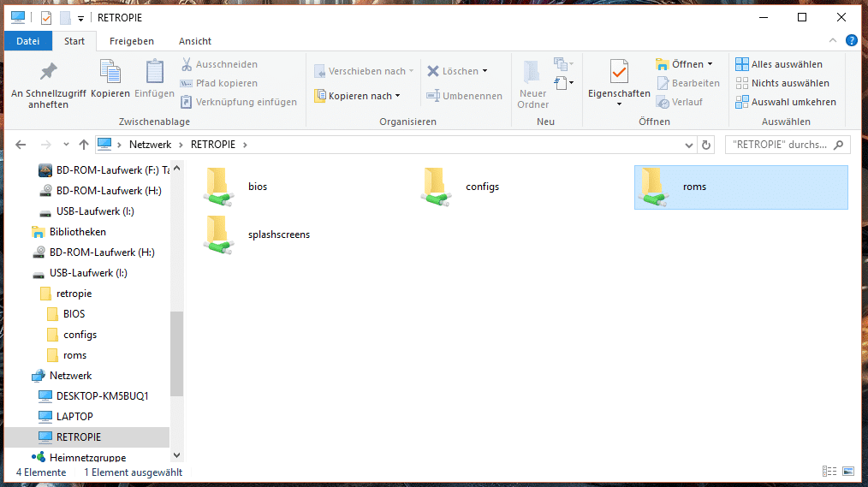Click navigation pane scroll up arrow

tap(176, 168)
